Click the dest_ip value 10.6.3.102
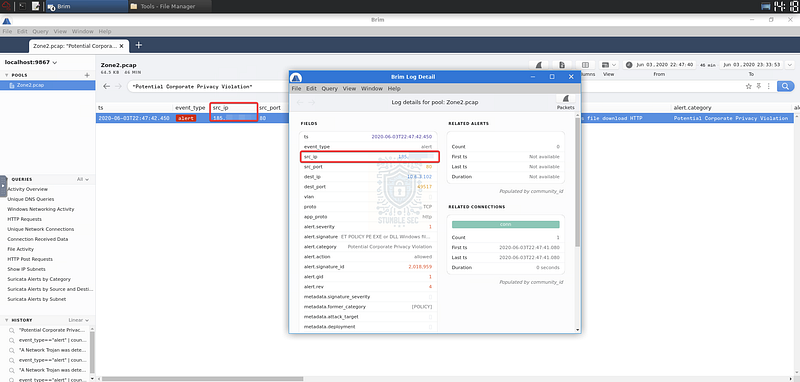Viewport: 800px width, 382px height. (x=419, y=176)
